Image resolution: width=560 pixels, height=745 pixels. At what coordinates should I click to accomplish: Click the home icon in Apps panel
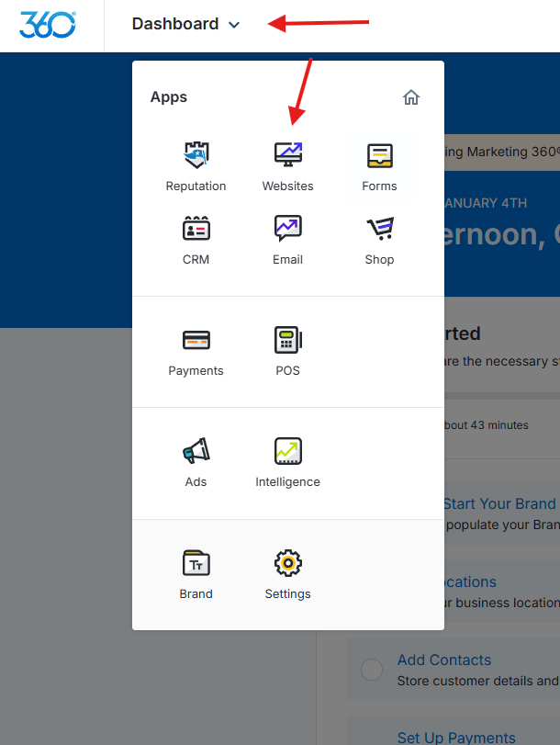pos(411,97)
